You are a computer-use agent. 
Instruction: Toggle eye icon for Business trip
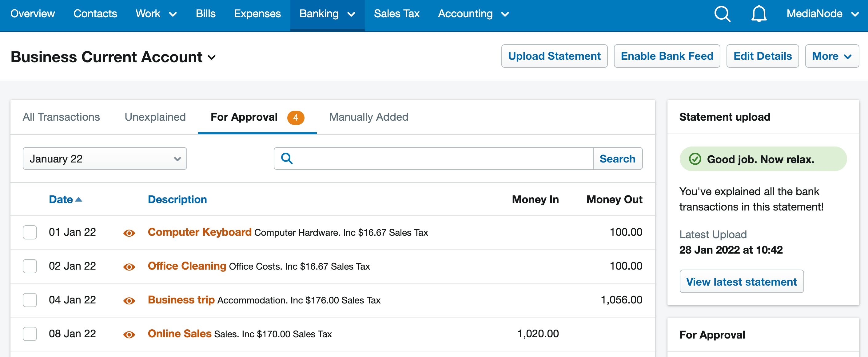click(x=129, y=301)
